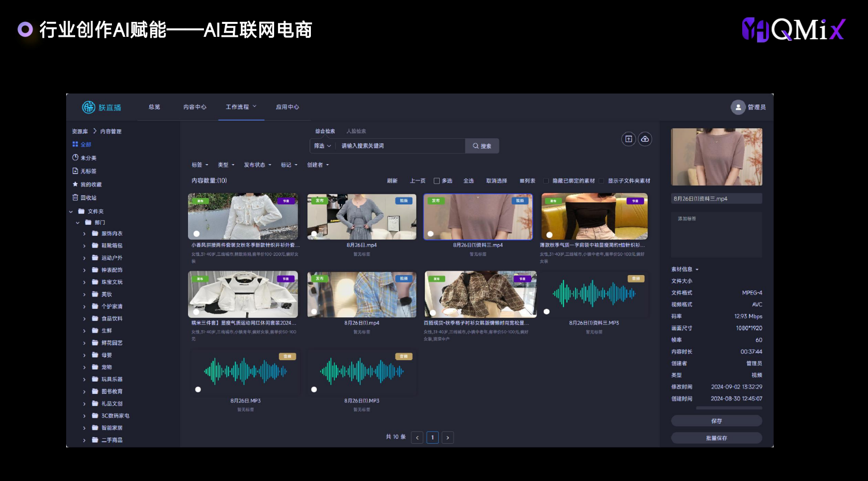Image resolution: width=868 pixels, height=481 pixels.
Task: Click the 全选 select-all button
Action: [x=469, y=181]
